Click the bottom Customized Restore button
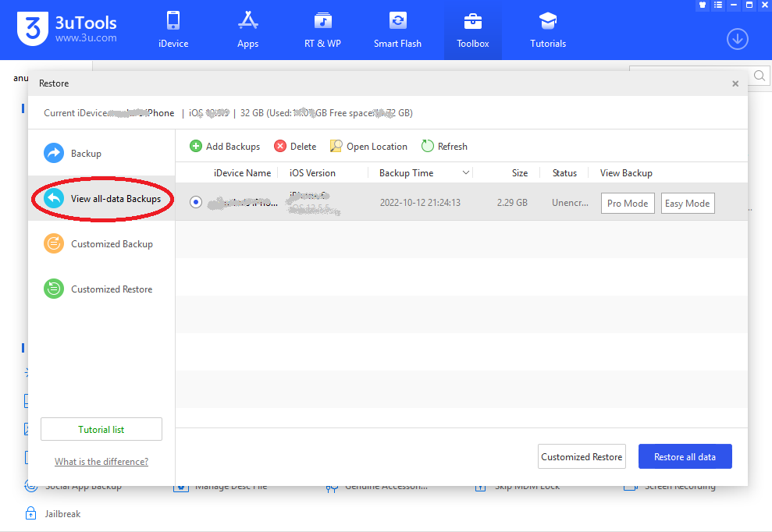 coord(582,456)
